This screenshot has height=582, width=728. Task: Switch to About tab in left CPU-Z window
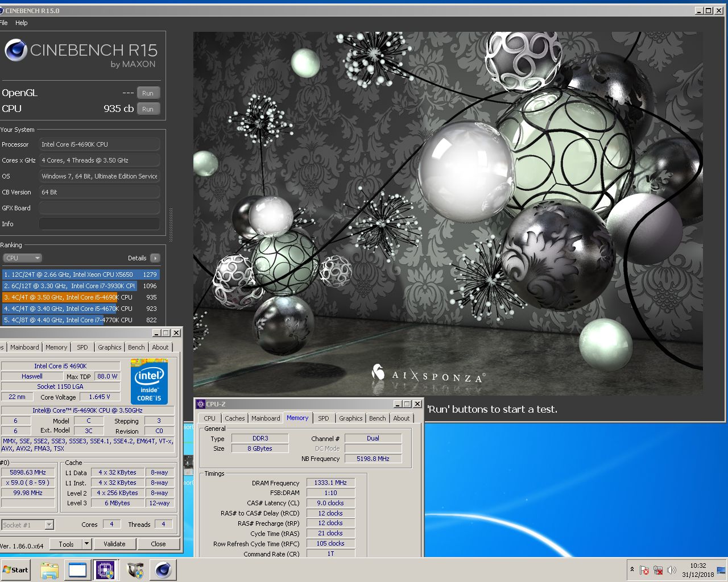point(160,347)
